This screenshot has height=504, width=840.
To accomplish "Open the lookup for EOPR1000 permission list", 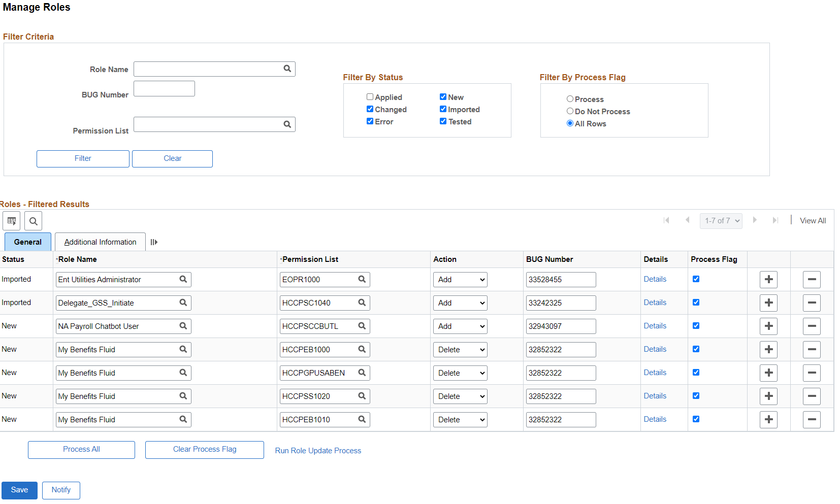I will coord(362,279).
